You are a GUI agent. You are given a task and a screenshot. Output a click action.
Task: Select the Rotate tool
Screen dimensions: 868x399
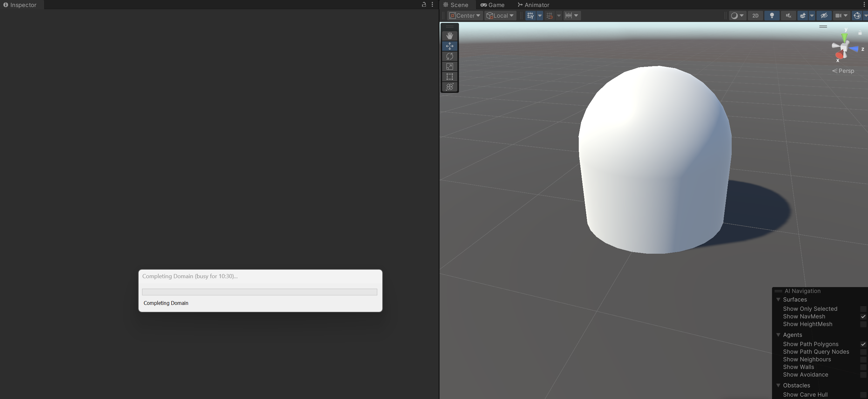(449, 56)
